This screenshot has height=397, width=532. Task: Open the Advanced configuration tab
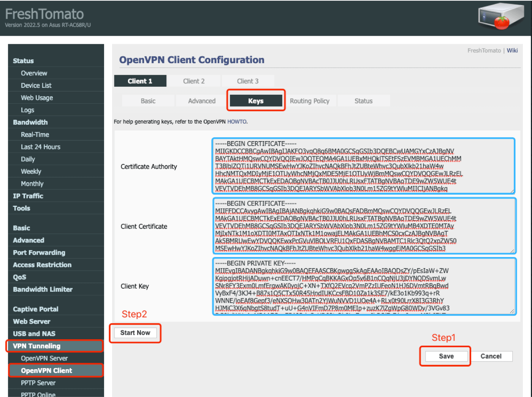point(202,101)
